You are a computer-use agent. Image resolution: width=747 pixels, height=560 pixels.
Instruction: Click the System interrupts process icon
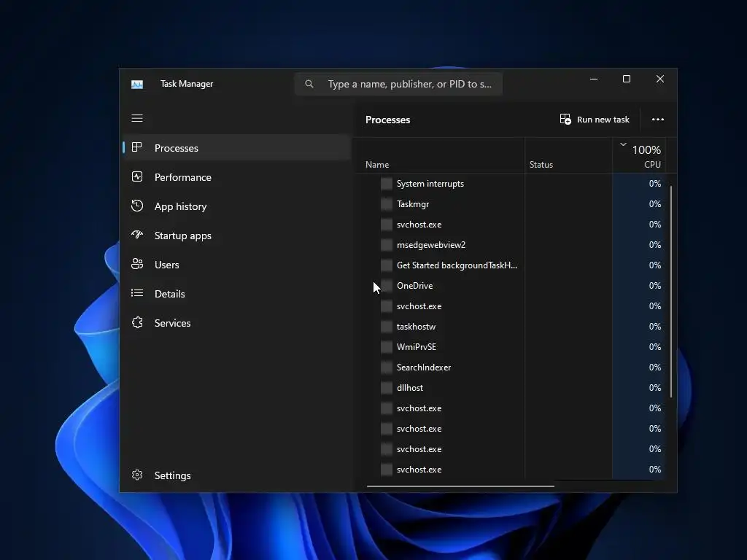(x=387, y=183)
